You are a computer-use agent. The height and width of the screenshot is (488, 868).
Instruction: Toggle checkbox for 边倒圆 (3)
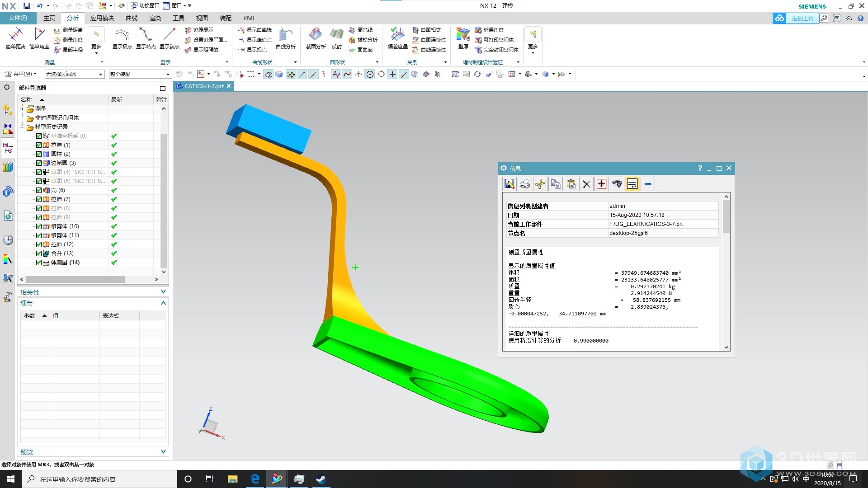pyautogui.click(x=39, y=163)
